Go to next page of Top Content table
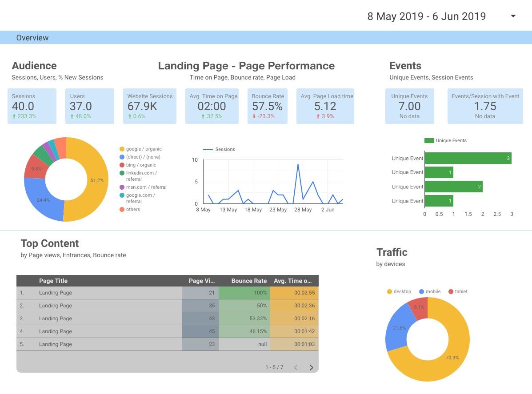This screenshot has height=394, width=532. (x=311, y=367)
